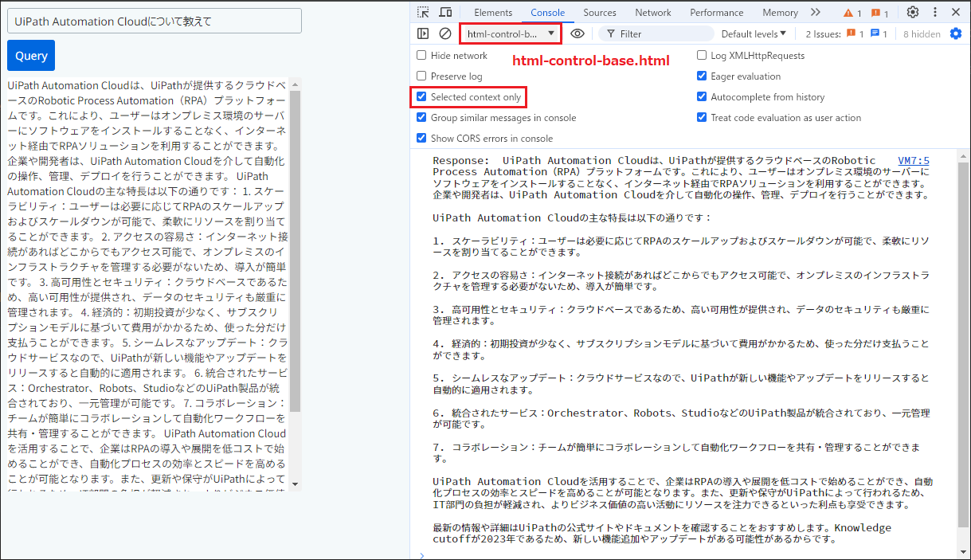The height and width of the screenshot is (560, 971).
Task: Select the Console tab
Action: tap(547, 12)
